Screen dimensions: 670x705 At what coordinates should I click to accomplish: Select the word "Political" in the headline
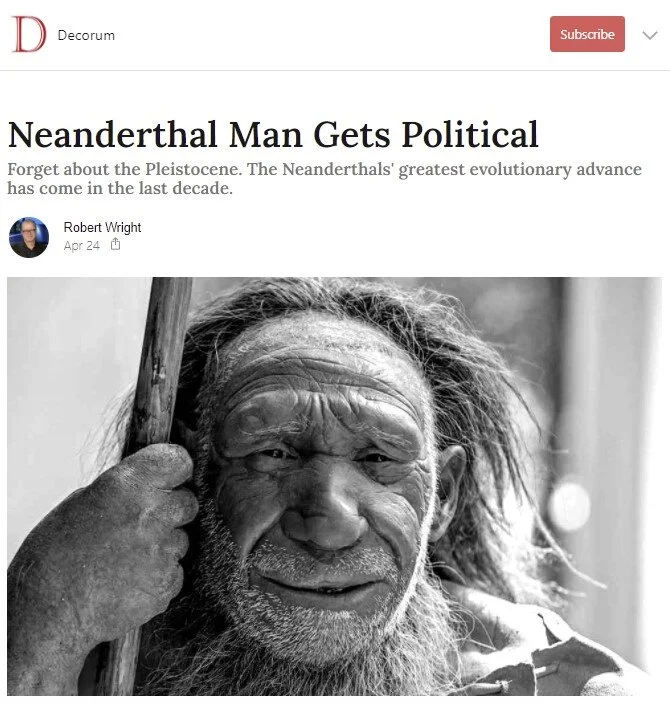[469, 134]
